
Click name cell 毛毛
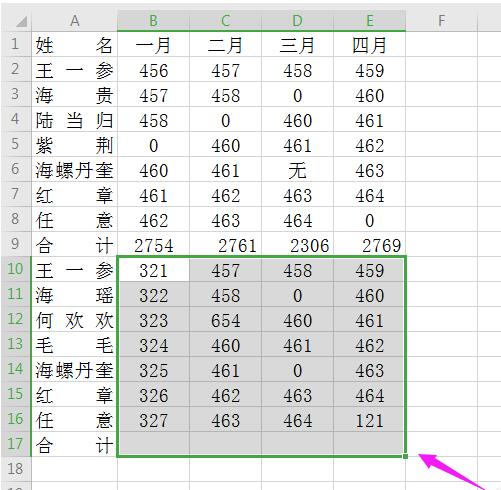(75, 345)
